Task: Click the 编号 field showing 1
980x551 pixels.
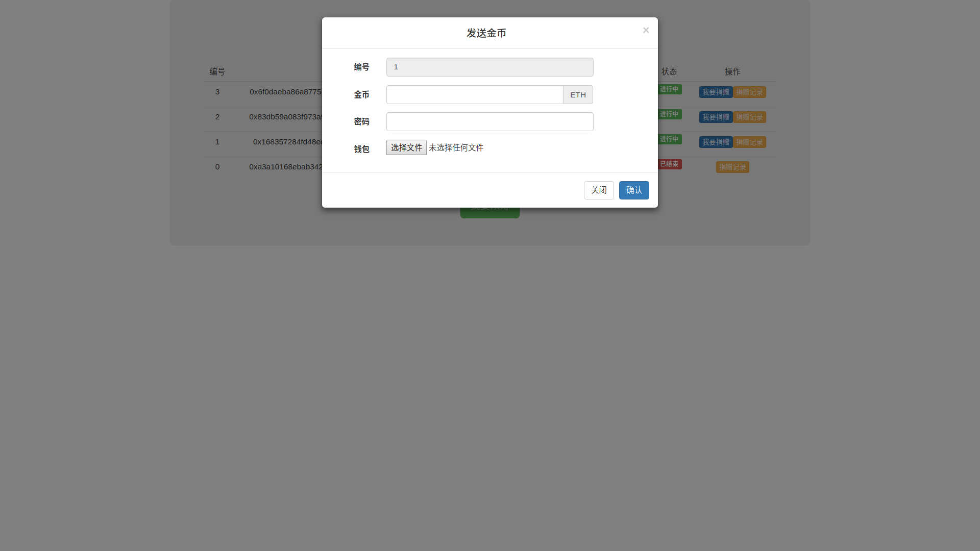Action: [x=489, y=67]
